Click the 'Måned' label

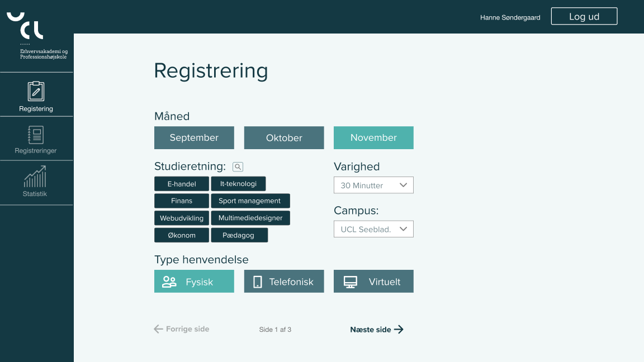click(x=172, y=116)
